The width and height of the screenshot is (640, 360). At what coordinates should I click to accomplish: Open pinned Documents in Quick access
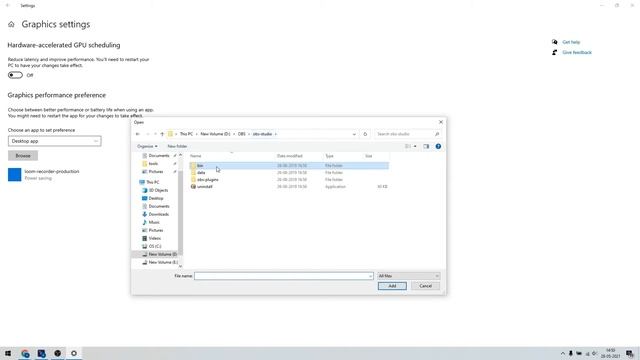point(158,156)
